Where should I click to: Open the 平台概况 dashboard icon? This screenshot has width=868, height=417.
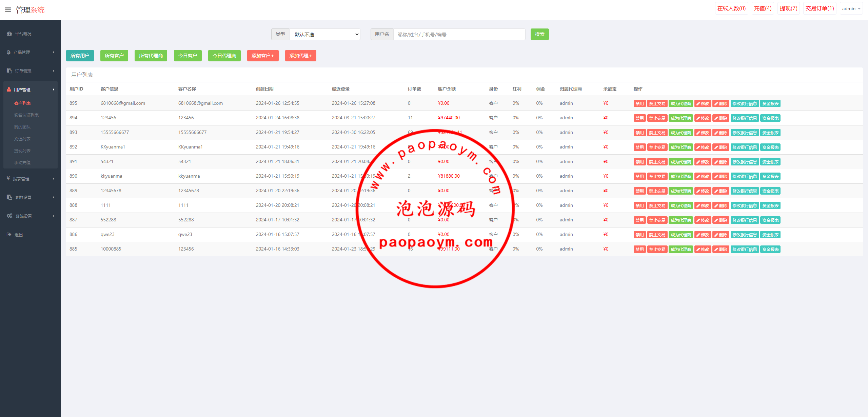point(9,34)
